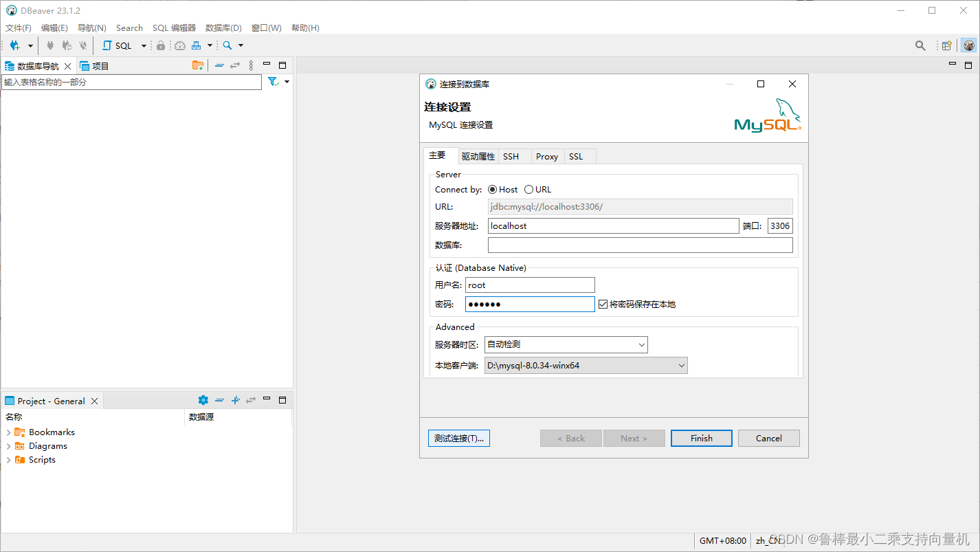Expand the Diagrams tree node
The width and height of the screenshot is (980, 552).
(8, 446)
